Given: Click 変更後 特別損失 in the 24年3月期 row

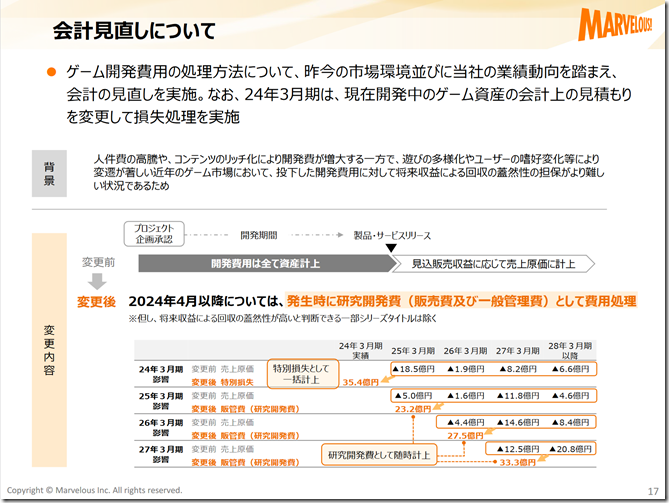Looking at the screenshot, I should pyautogui.click(x=222, y=382).
